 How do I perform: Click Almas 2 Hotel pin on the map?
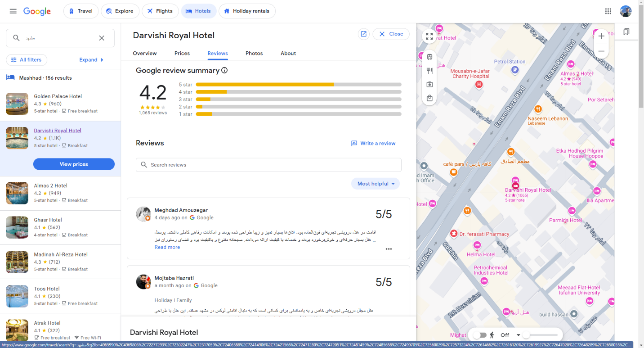[x=571, y=64]
